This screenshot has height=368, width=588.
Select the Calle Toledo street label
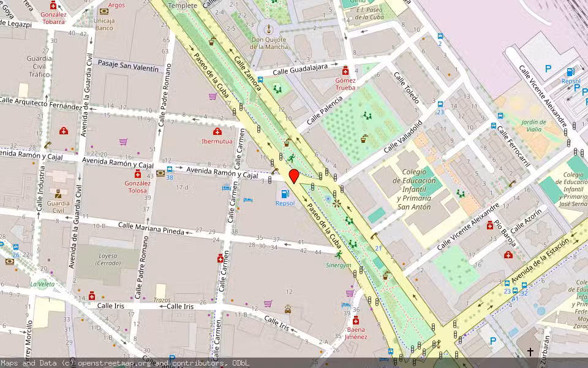407,88
